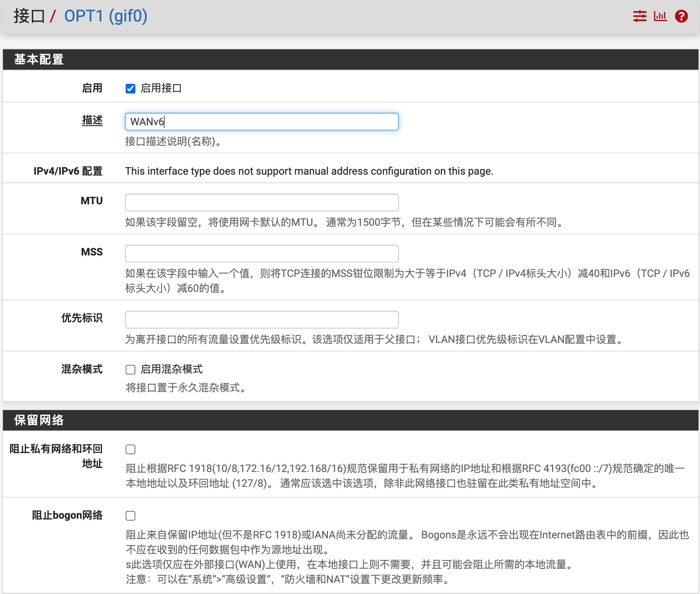The height and width of the screenshot is (594, 700).
Task: Click the 基本配置 section header
Action: click(x=39, y=59)
